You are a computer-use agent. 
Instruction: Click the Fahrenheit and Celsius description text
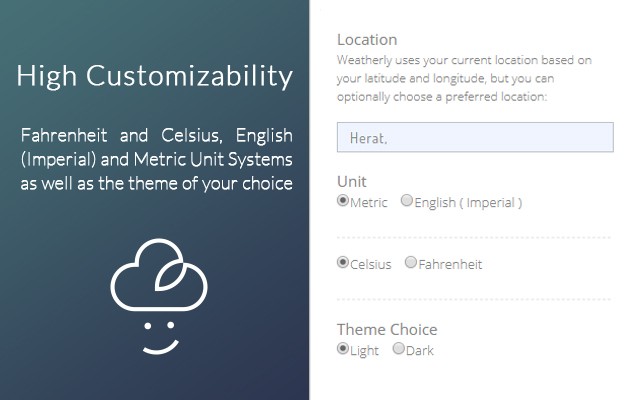pos(157,159)
